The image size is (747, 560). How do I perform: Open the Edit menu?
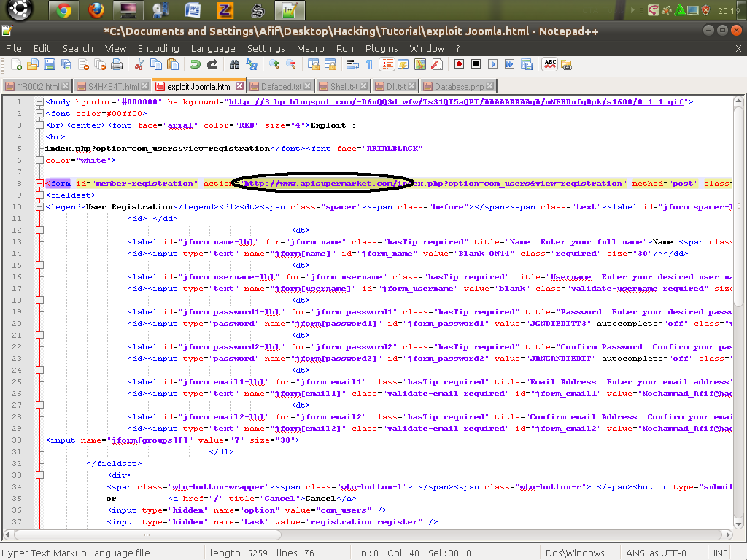pyautogui.click(x=42, y=49)
